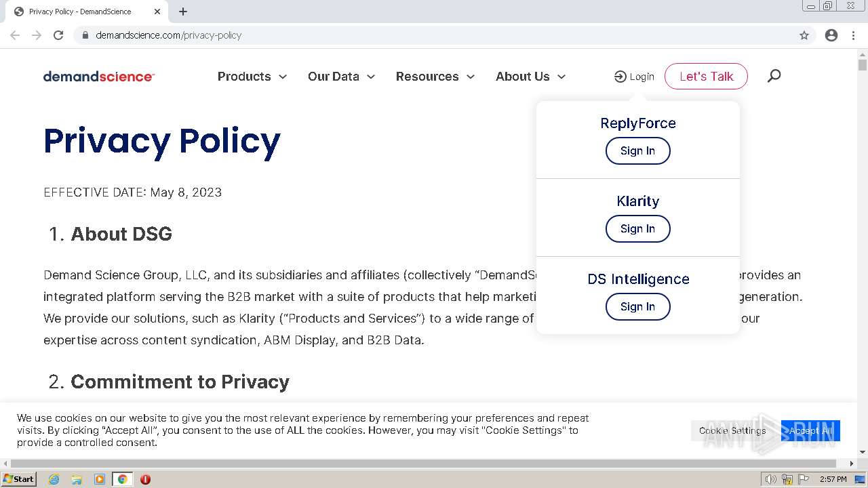Viewport: 868px width, 488px height.
Task: Expand the Resources menu
Action: [x=435, y=77]
